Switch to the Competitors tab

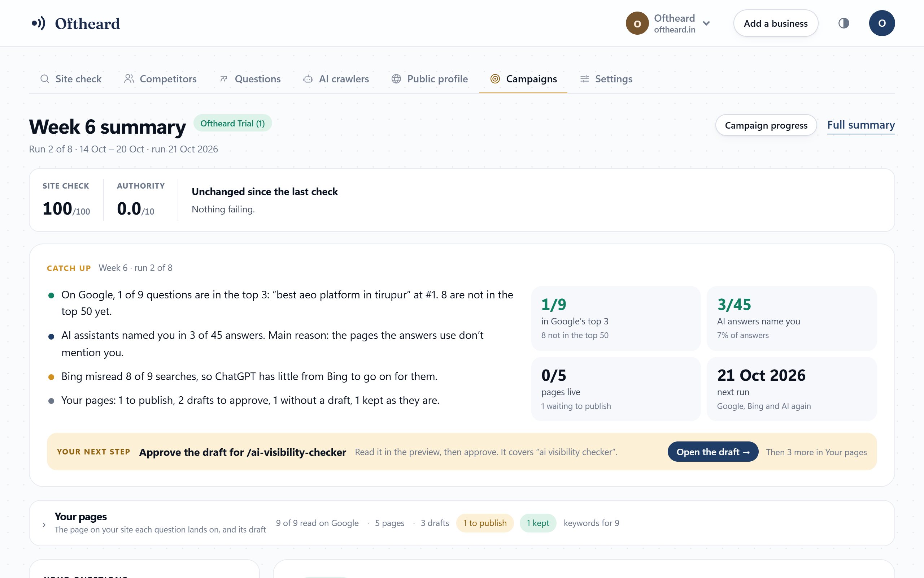[x=160, y=79]
